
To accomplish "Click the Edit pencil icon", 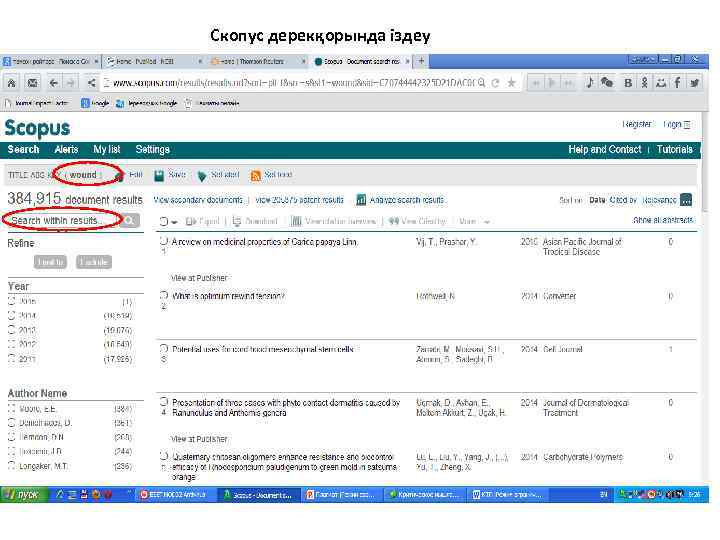I will tap(119, 176).
